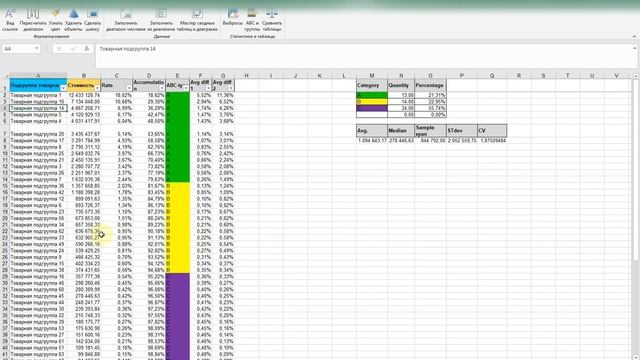Click the CV header cell
The image size is (640, 360).
492,131
